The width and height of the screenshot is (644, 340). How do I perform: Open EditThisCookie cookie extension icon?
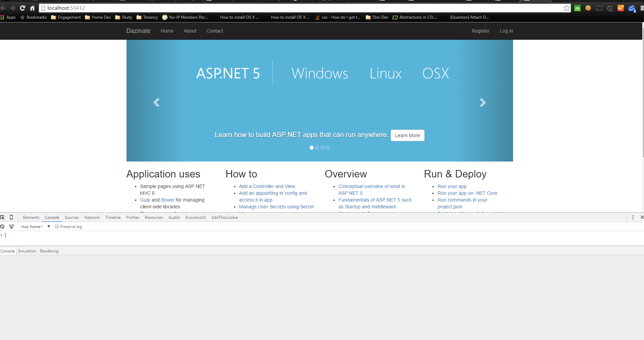tap(588, 8)
